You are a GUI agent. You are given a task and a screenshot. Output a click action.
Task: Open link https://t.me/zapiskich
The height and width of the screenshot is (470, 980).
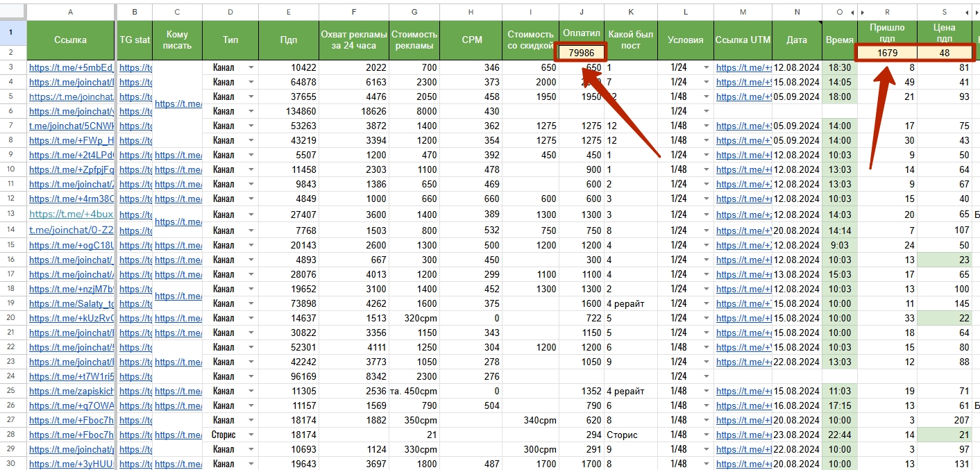tap(71, 391)
